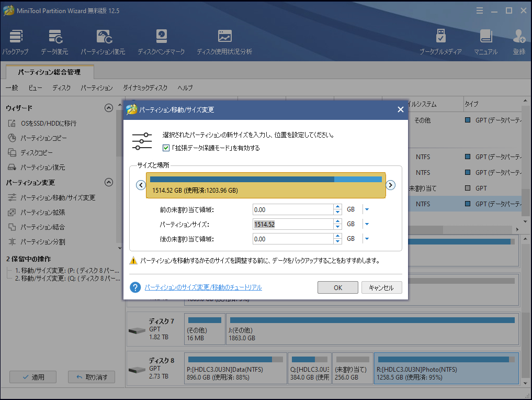
Task: Click the 適用 apply button
Action: (33, 377)
